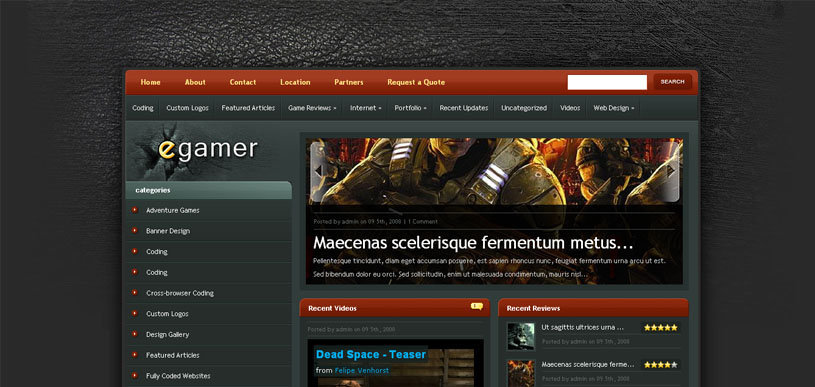Click thumbnail of Ut sagittis review
The height and width of the screenshot is (387, 815).
[521, 336]
